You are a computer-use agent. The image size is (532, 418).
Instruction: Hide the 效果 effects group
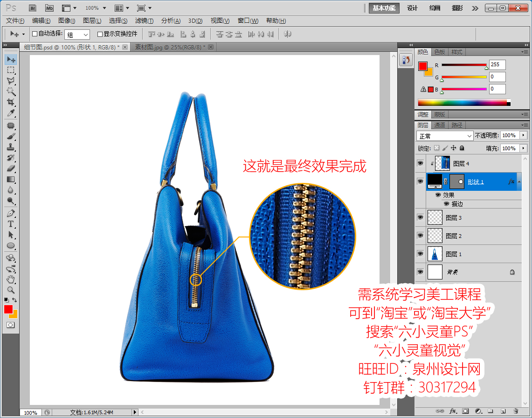[x=438, y=195]
